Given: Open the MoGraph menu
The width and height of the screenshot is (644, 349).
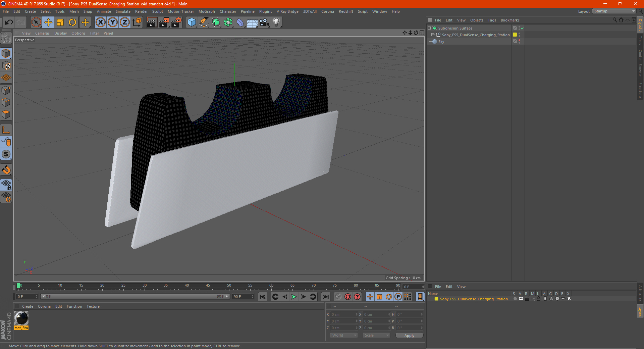Looking at the screenshot, I should 206,11.
